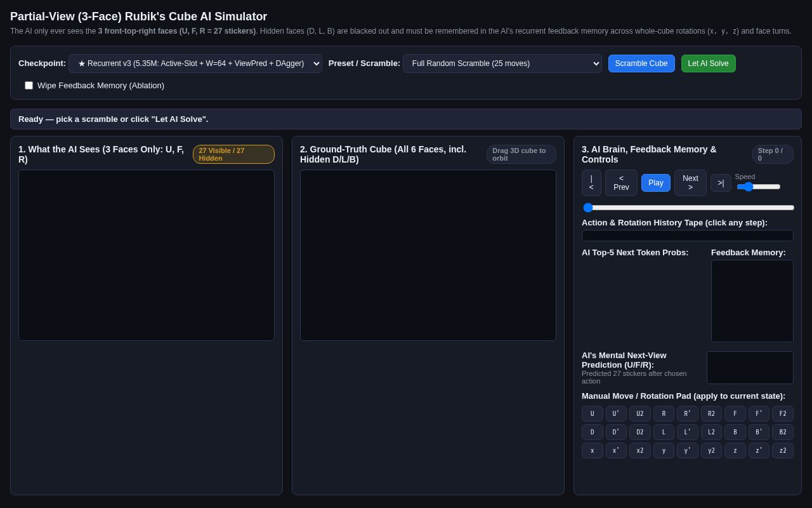Click the Action & Rotation History Tape field

(688, 236)
